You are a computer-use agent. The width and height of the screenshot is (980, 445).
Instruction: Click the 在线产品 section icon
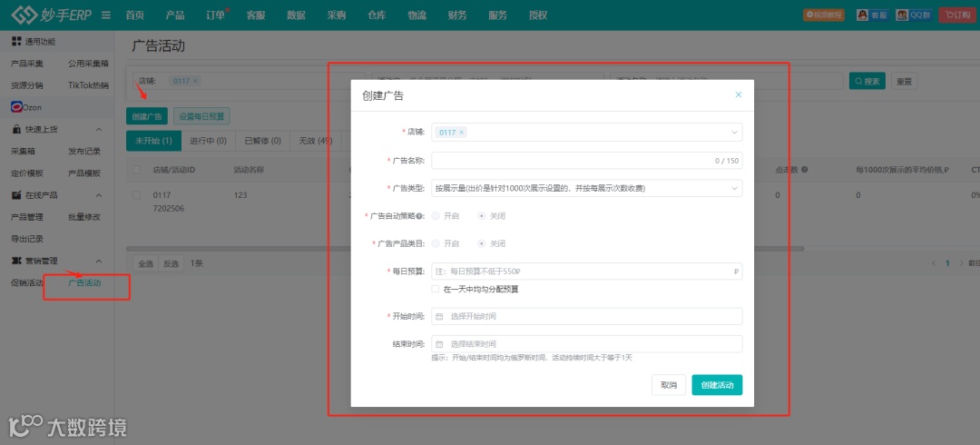(16, 194)
